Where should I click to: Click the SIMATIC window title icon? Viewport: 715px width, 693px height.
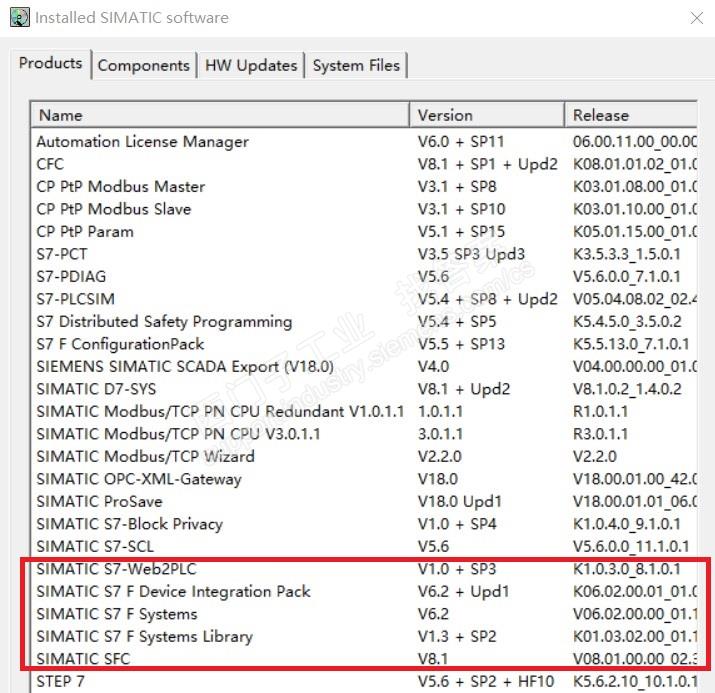click(18, 17)
